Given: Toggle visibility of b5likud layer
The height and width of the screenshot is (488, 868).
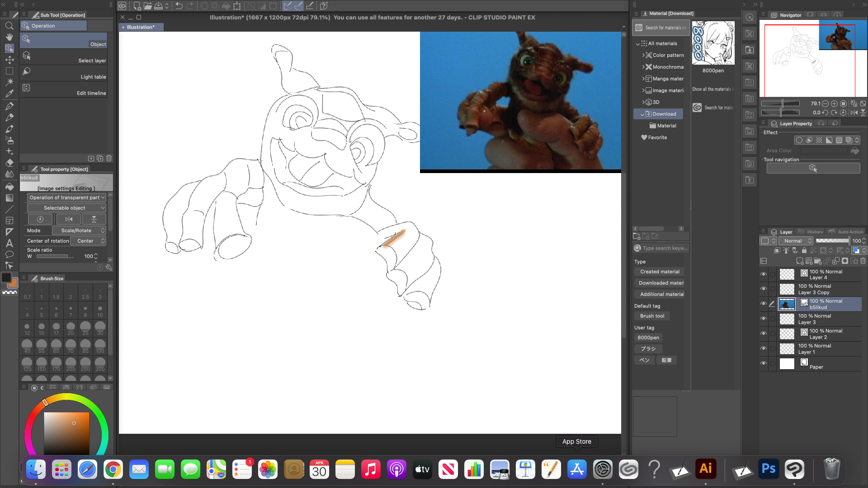Looking at the screenshot, I should tap(764, 304).
